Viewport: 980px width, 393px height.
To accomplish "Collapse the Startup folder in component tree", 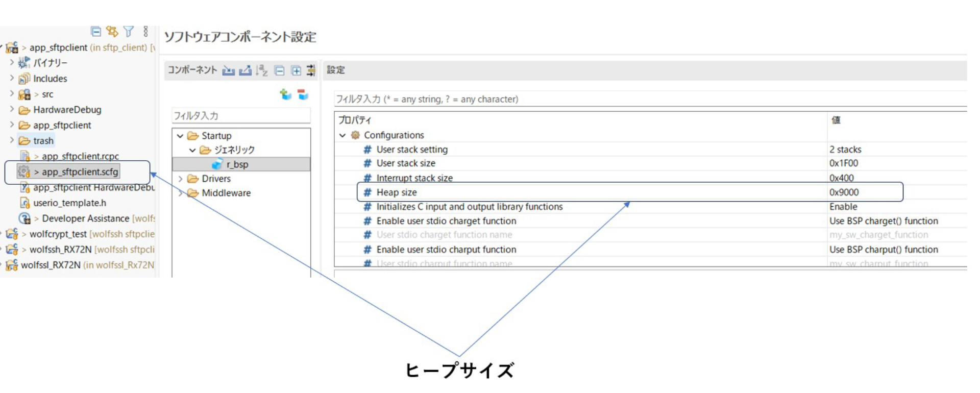I will (180, 136).
